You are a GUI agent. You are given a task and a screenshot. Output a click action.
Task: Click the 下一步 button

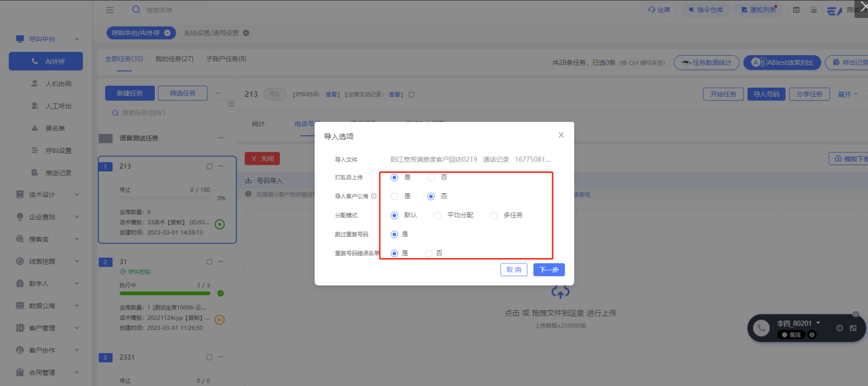(549, 270)
